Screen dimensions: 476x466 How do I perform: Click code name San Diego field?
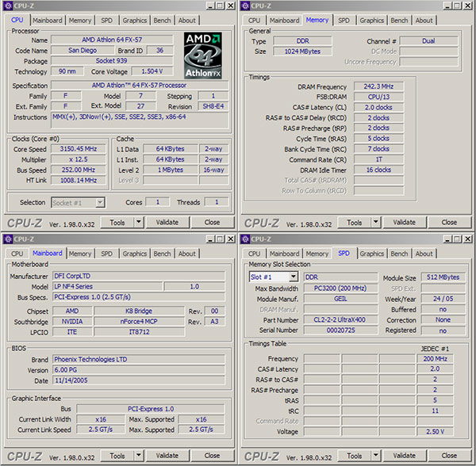tap(83, 50)
